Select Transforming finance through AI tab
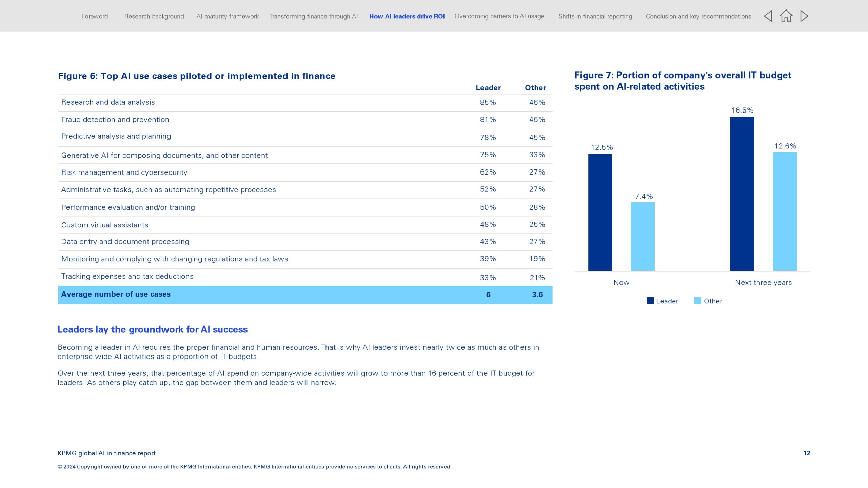This screenshot has height=488, width=868. point(313,16)
